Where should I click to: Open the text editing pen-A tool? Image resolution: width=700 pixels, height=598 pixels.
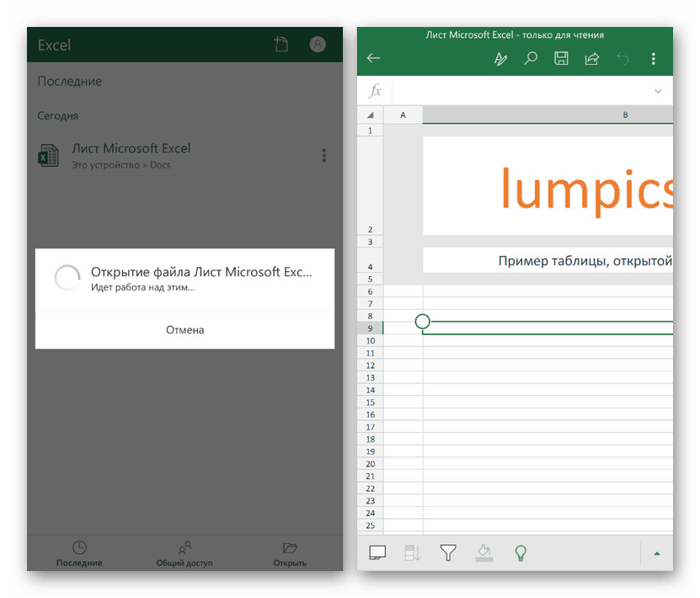(500, 58)
